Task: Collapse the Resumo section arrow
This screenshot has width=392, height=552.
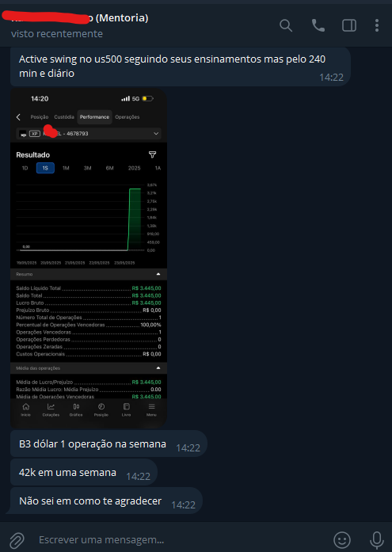Action: coord(158,274)
